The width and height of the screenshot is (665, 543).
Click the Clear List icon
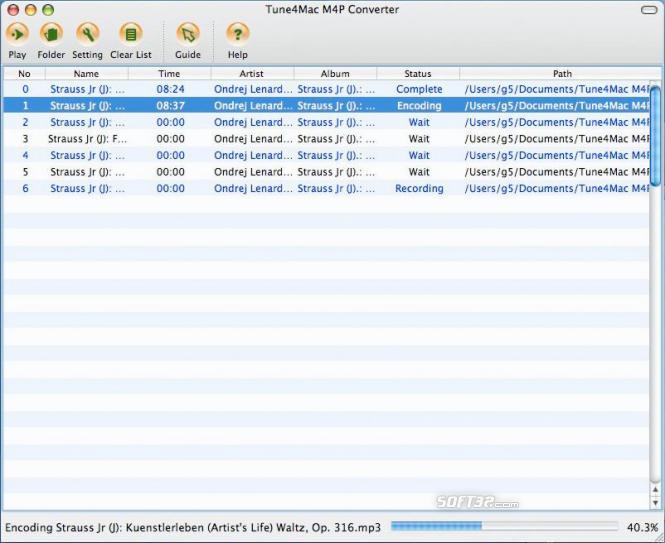(131, 34)
